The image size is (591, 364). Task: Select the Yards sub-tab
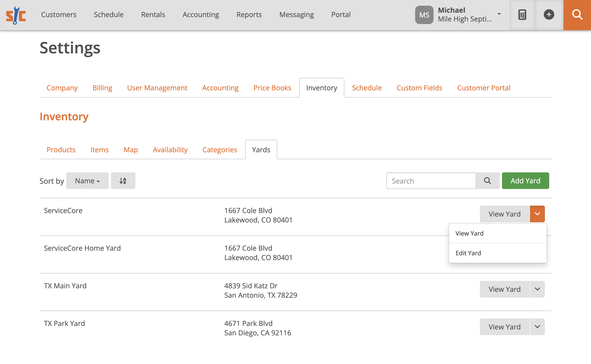tap(261, 150)
